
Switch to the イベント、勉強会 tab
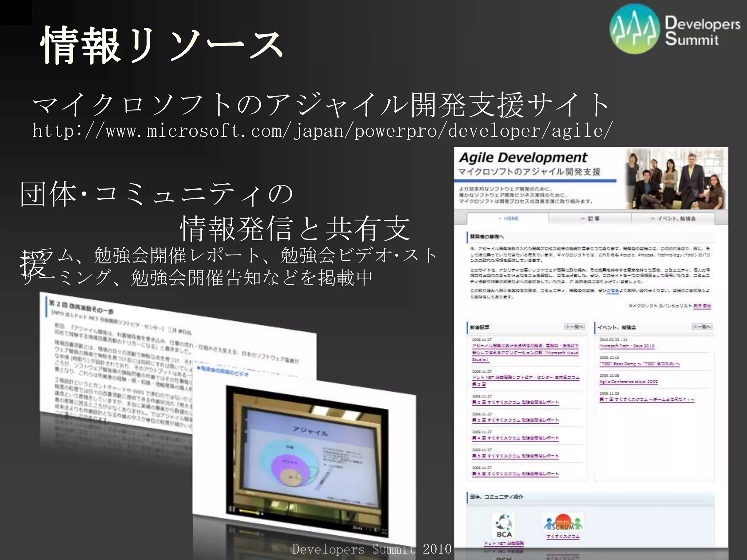(x=673, y=218)
